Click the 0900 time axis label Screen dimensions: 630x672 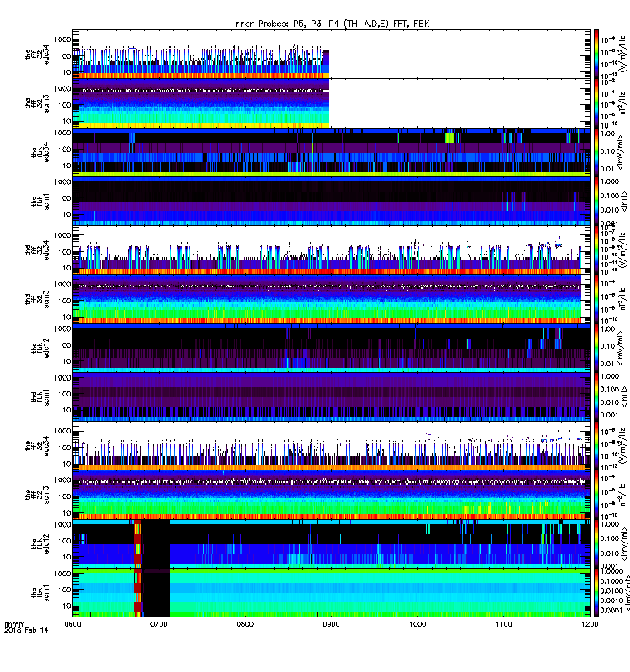pos(331,624)
